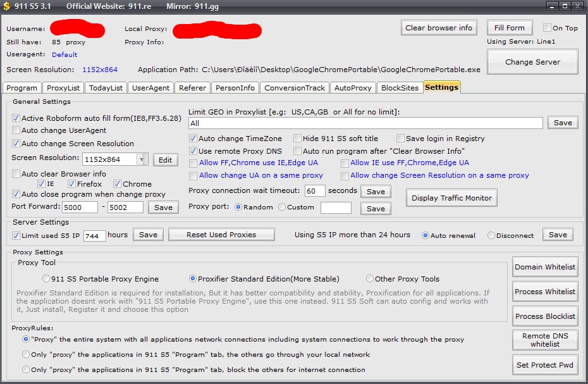Go to the BlockSites tab
588x384 pixels.
[400, 88]
